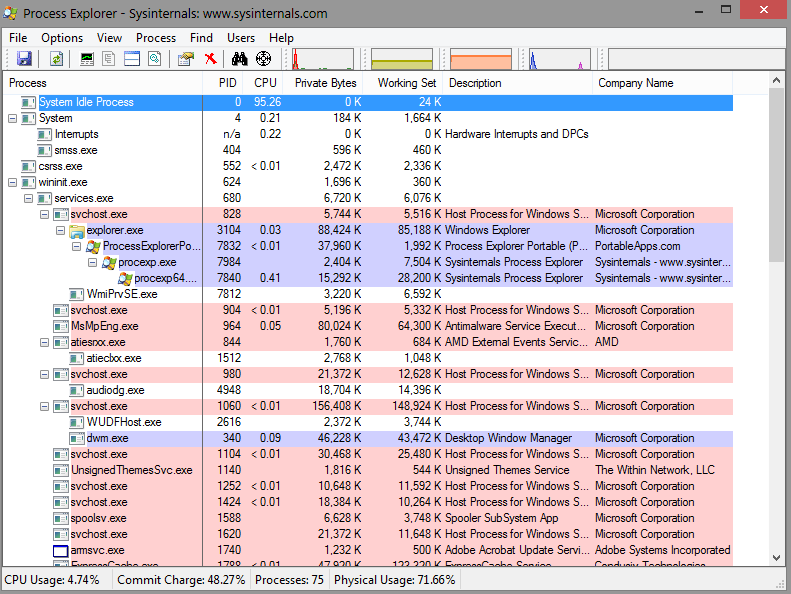Image resolution: width=791 pixels, height=594 pixels.
Task: Open the Process menu
Action: pos(156,38)
